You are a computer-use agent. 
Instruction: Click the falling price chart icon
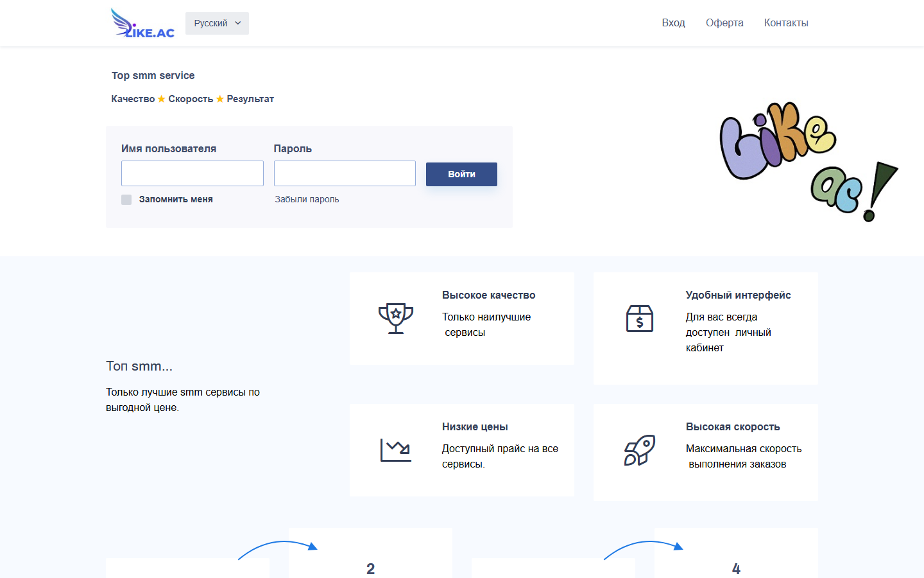pyautogui.click(x=396, y=450)
